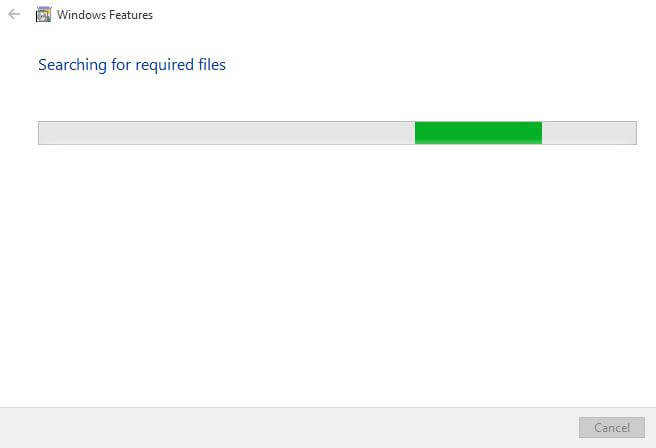Image resolution: width=656 pixels, height=448 pixels.
Task: Click the empty progress track left of green
Action: tap(226, 133)
